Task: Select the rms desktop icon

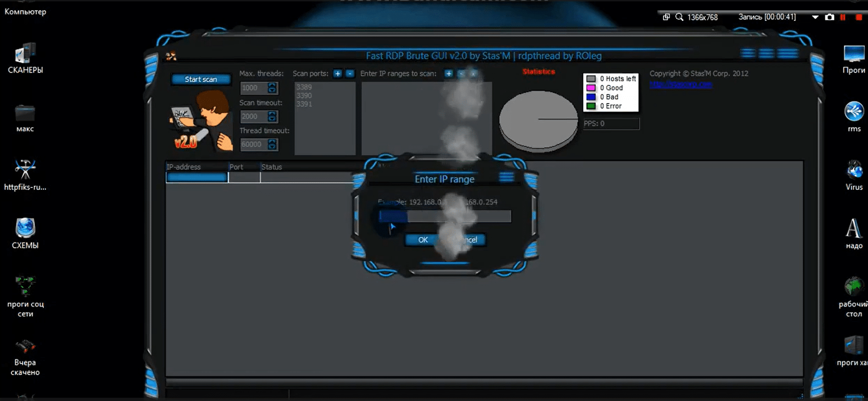Action: click(x=854, y=117)
